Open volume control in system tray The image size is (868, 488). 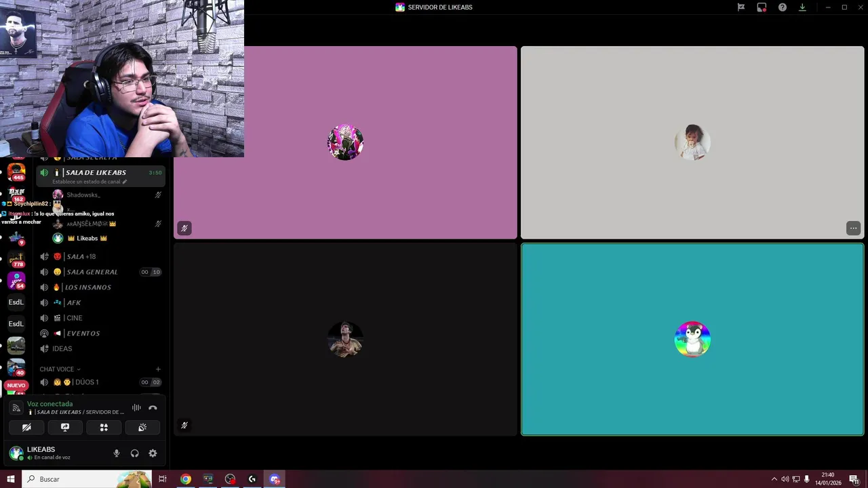(x=785, y=479)
